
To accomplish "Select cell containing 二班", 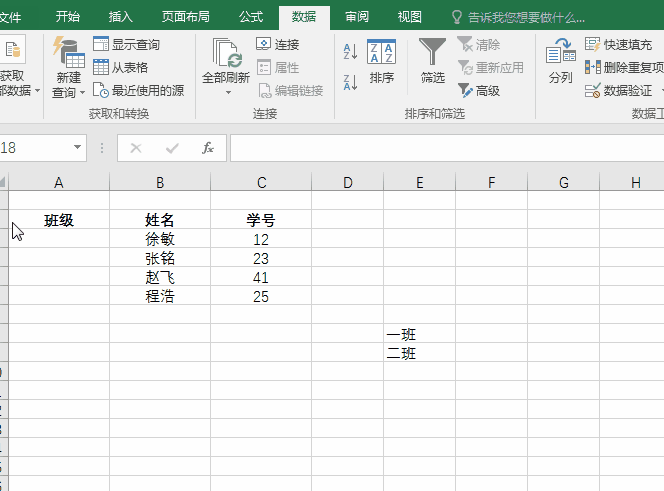I will [x=420, y=353].
